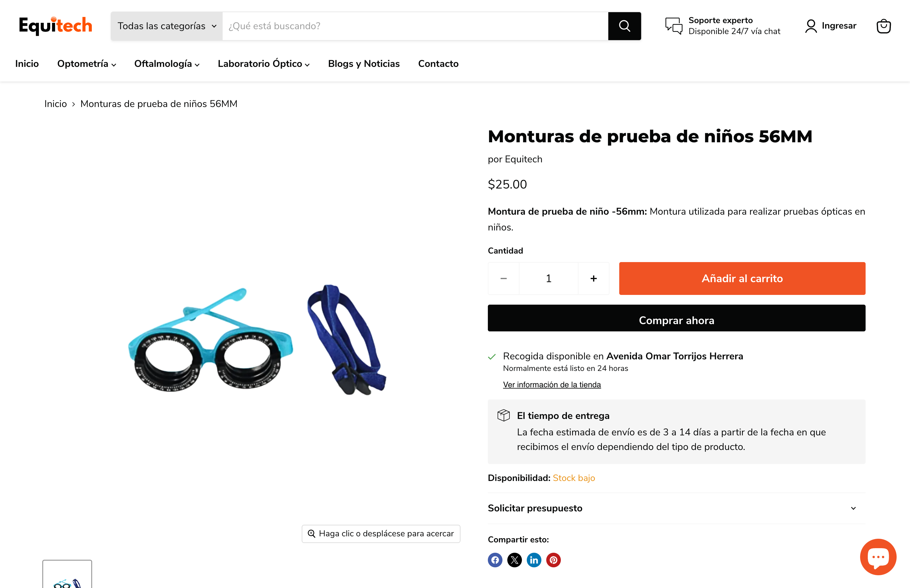The image size is (910, 588).
Task: Expand the Optometría menu
Action: click(87, 64)
